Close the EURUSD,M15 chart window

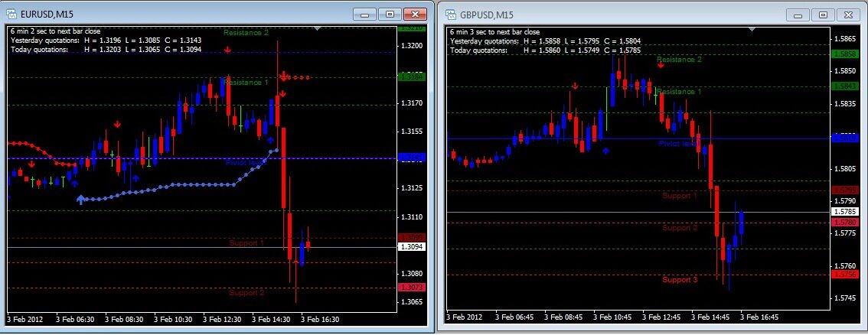415,15
